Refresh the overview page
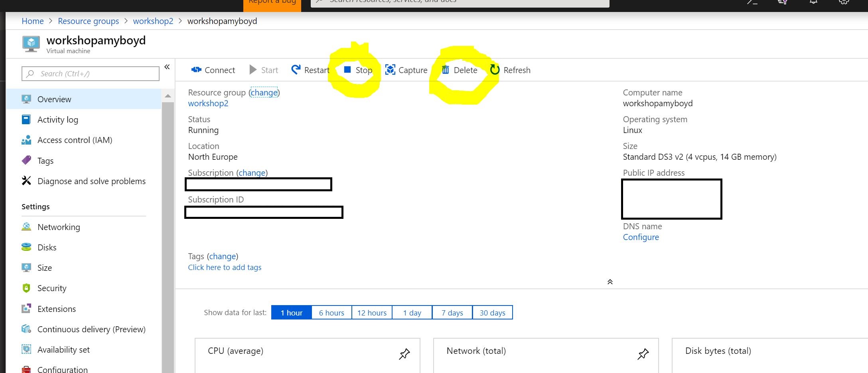Viewport: 868px width, 373px height. pyautogui.click(x=510, y=70)
